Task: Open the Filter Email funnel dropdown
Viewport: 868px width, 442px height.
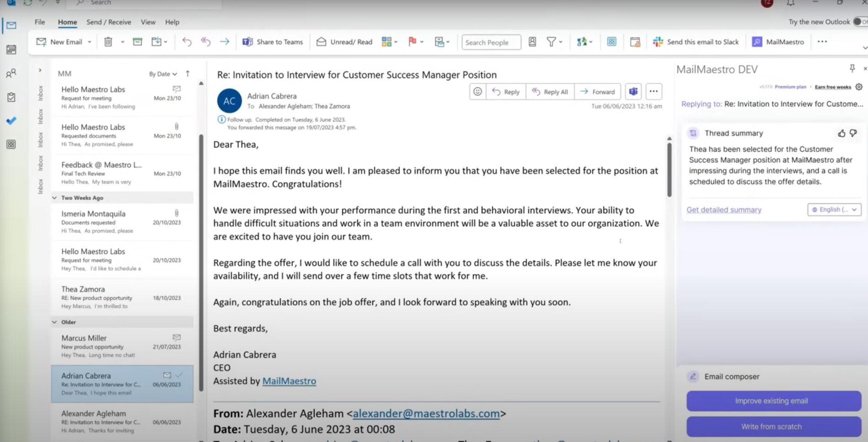Action: 554,42
